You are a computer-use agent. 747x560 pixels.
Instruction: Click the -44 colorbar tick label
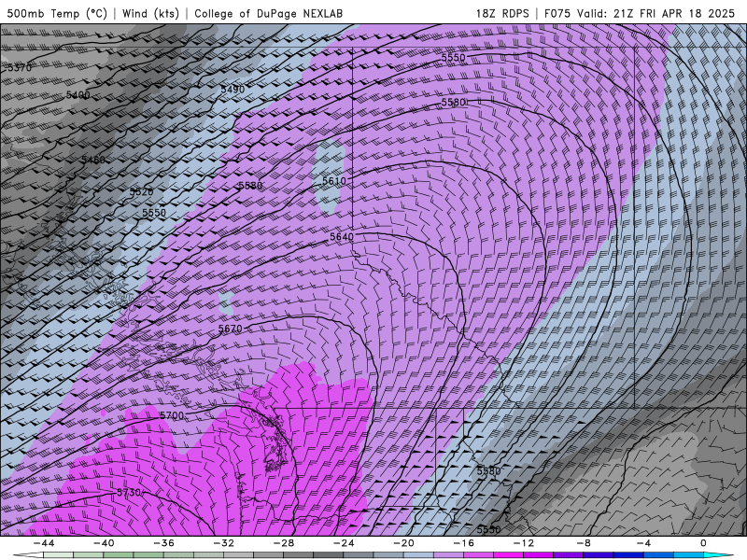point(44,543)
